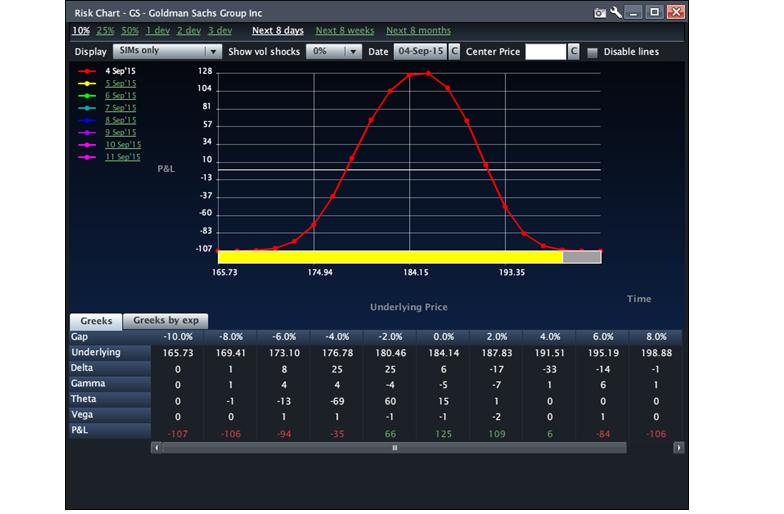The image size is (784, 514).
Task: Set range to 2 dev
Action: [187, 31]
